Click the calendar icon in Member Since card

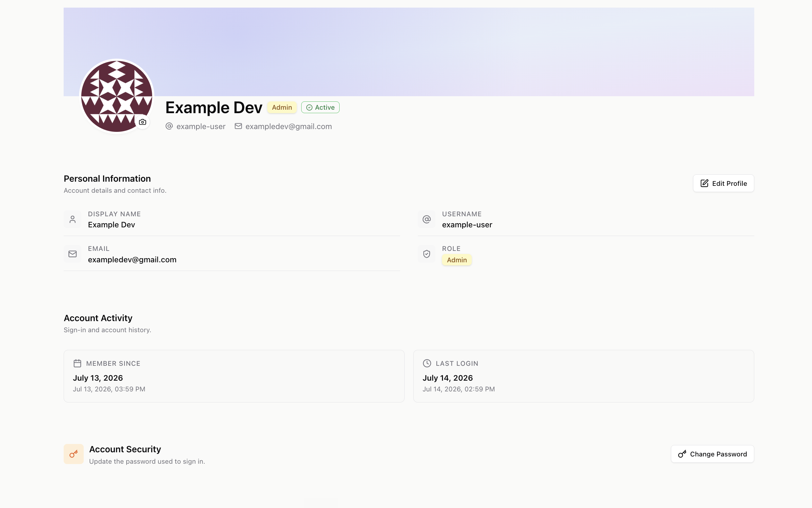point(77,363)
